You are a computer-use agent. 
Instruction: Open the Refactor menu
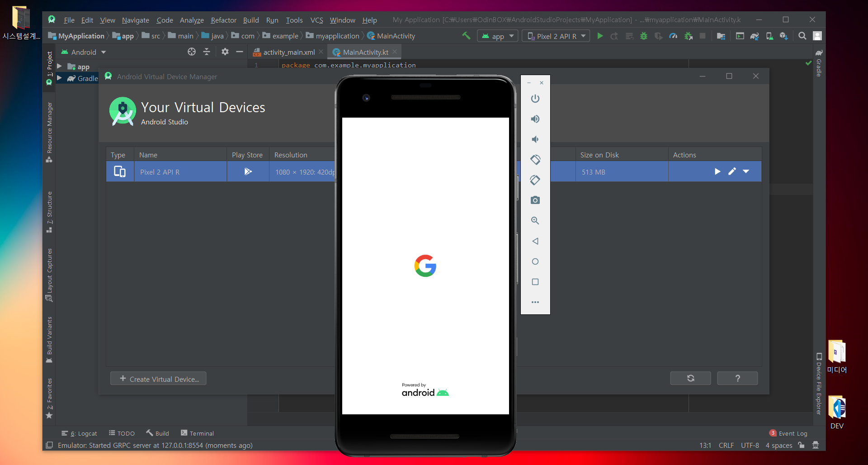223,20
